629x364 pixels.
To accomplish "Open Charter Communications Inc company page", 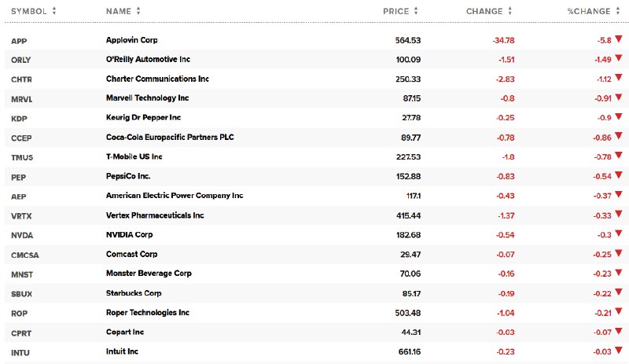I will coord(157,79).
